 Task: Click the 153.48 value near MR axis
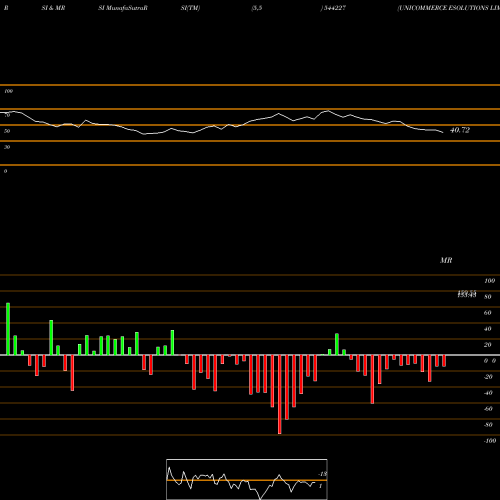click(x=467, y=295)
